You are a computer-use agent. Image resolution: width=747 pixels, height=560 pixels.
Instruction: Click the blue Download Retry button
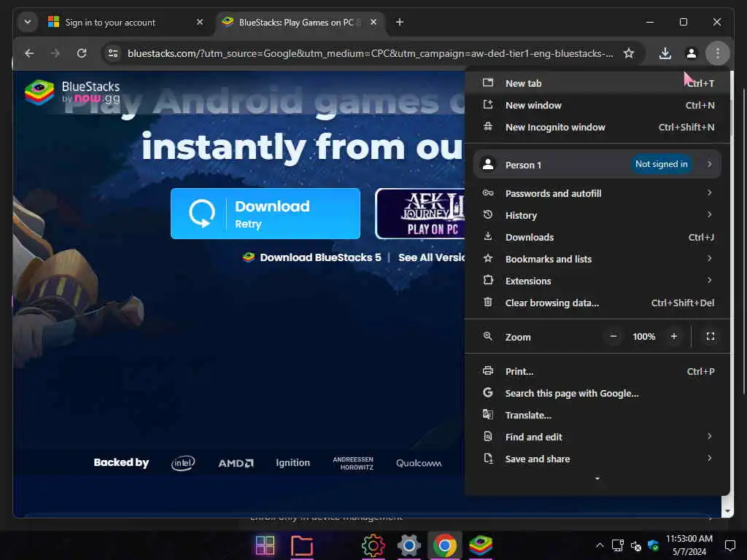pyautogui.click(x=266, y=214)
